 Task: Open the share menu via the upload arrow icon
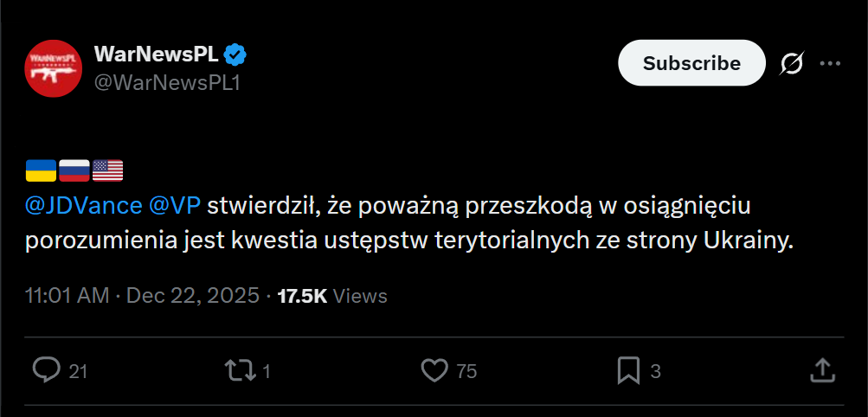tap(822, 370)
